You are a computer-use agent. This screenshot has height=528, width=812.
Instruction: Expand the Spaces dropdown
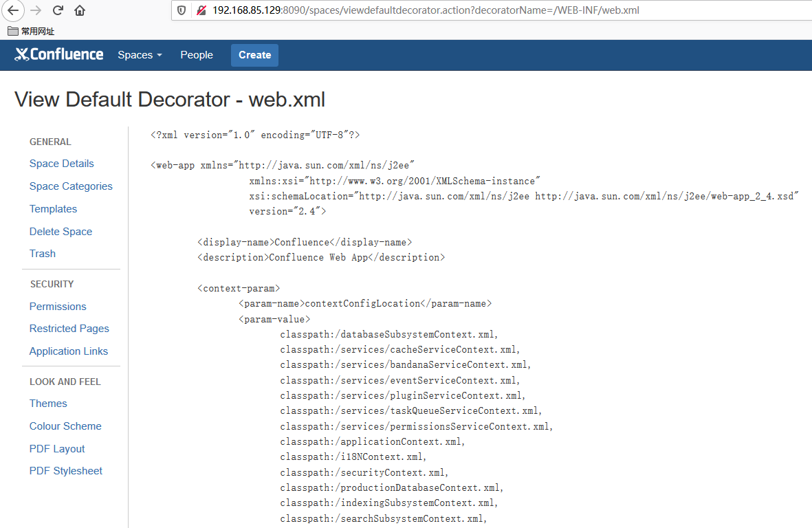click(140, 54)
